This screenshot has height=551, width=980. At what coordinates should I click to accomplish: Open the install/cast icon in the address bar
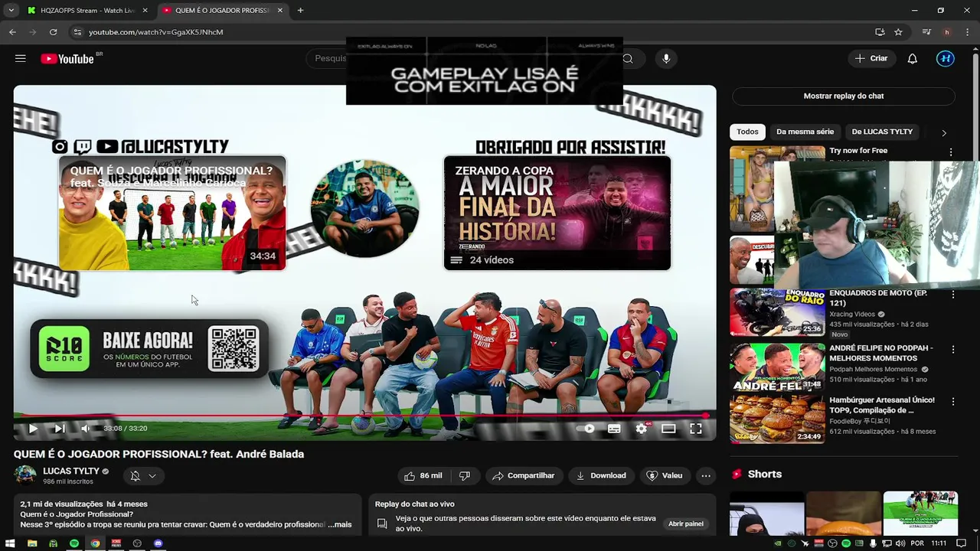(x=880, y=32)
